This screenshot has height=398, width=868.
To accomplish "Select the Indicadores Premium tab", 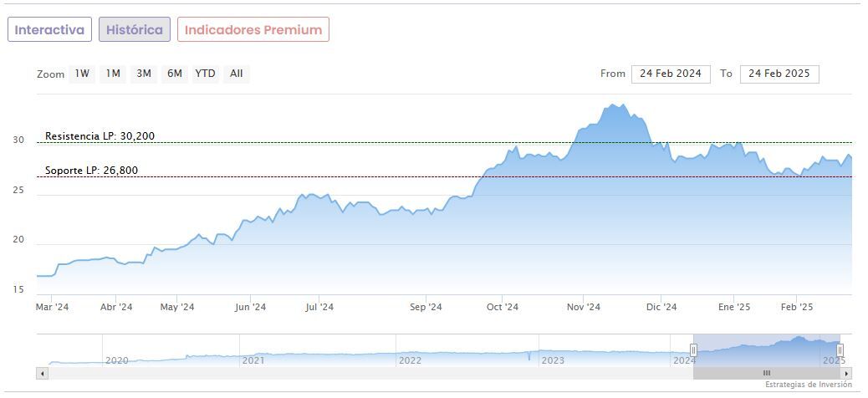I will click(253, 29).
